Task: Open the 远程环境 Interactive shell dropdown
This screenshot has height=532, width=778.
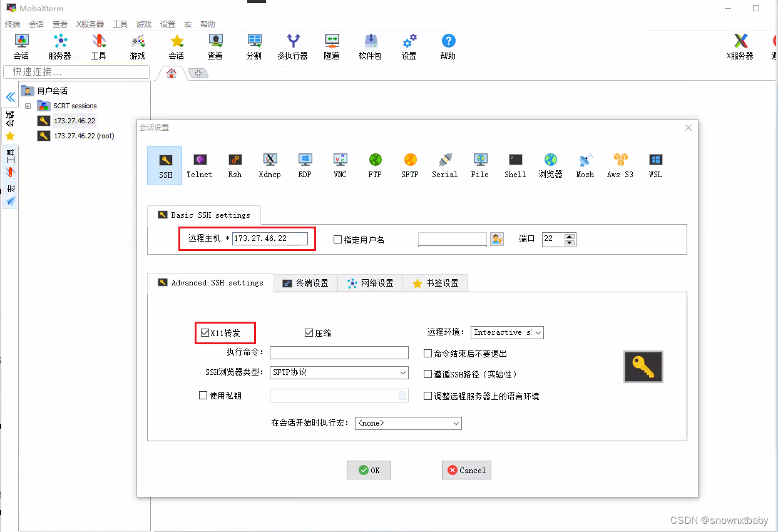Action: 507,332
